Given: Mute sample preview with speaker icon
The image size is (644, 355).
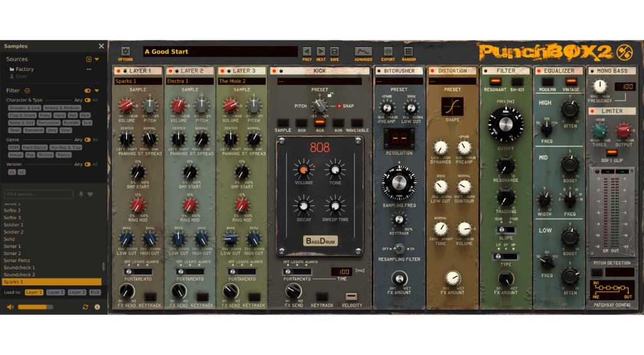Looking at the screenshot, I should pos(10,307).
